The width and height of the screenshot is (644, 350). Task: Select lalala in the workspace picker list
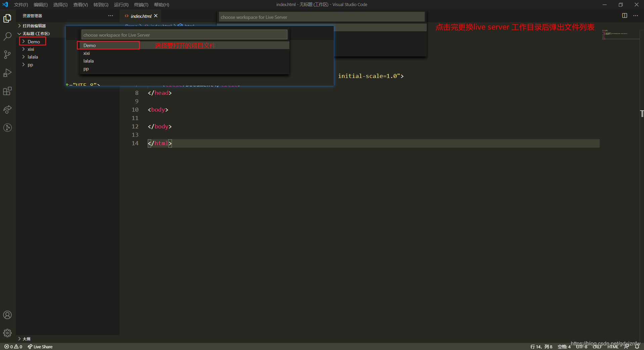(184, 61)
